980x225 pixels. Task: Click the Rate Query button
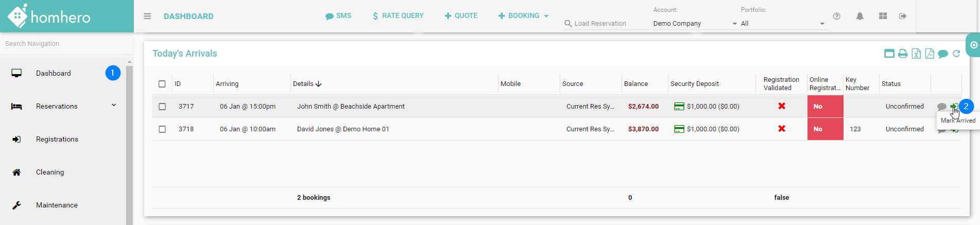point(398,16)
